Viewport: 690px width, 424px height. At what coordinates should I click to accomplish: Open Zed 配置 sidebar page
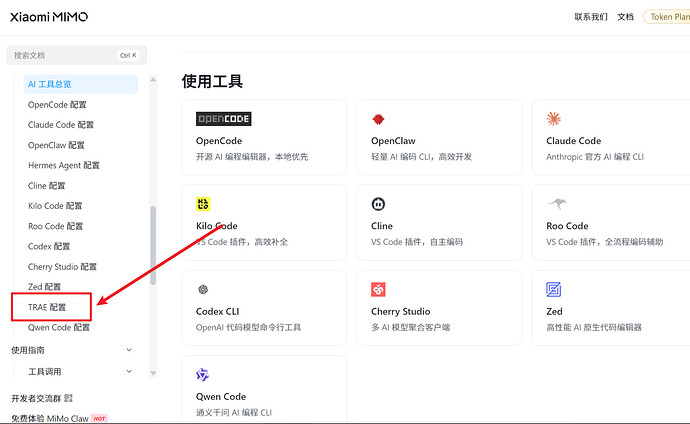[44, 287]
